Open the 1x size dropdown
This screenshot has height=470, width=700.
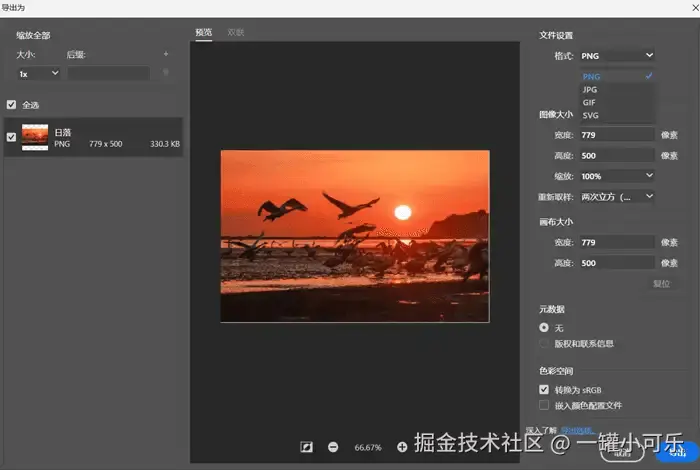(x=39, y=74)
